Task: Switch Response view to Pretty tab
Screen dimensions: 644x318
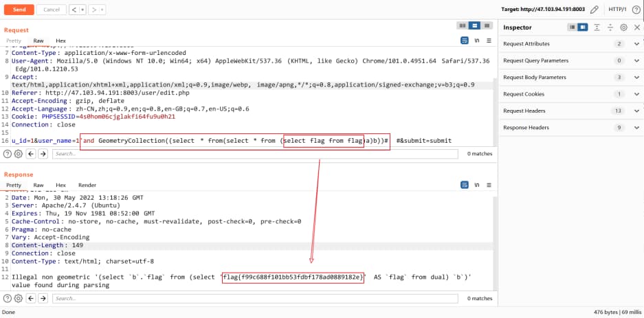Action: click(14, 185)
